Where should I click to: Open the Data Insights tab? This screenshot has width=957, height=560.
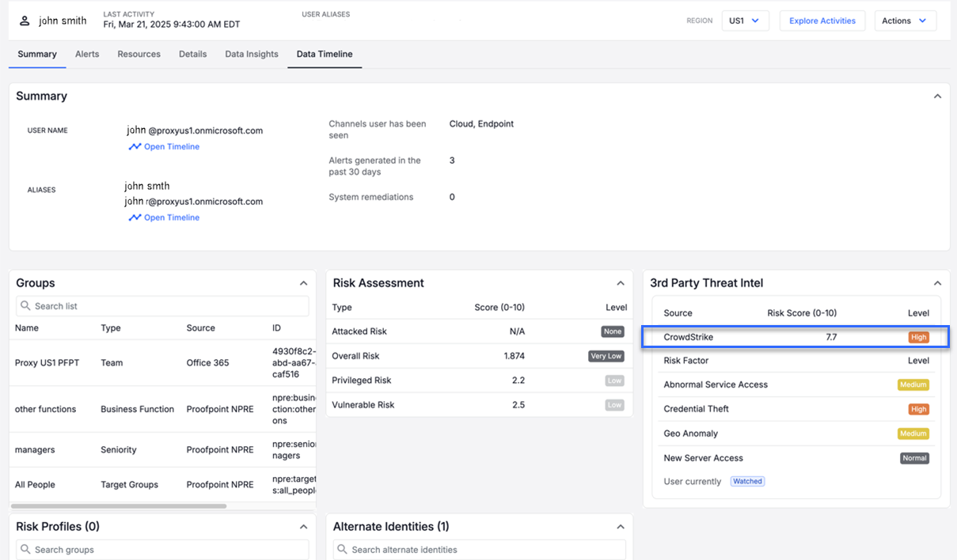coord(251,54)
